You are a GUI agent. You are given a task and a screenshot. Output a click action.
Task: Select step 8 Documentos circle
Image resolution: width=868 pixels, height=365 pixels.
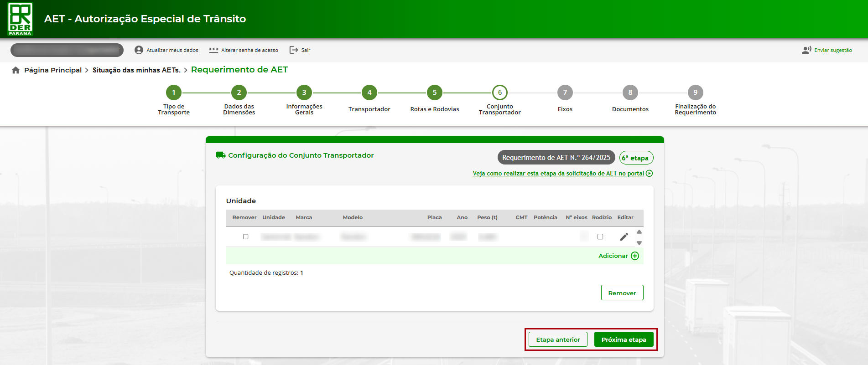pos(630,93)
